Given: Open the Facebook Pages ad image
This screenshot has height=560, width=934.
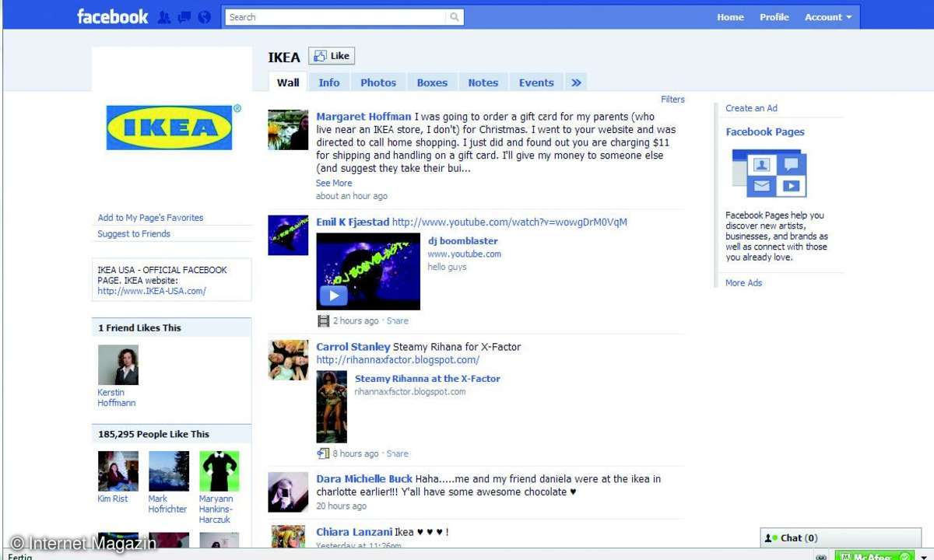Looking at the screenshot, I should coord(769,173).
